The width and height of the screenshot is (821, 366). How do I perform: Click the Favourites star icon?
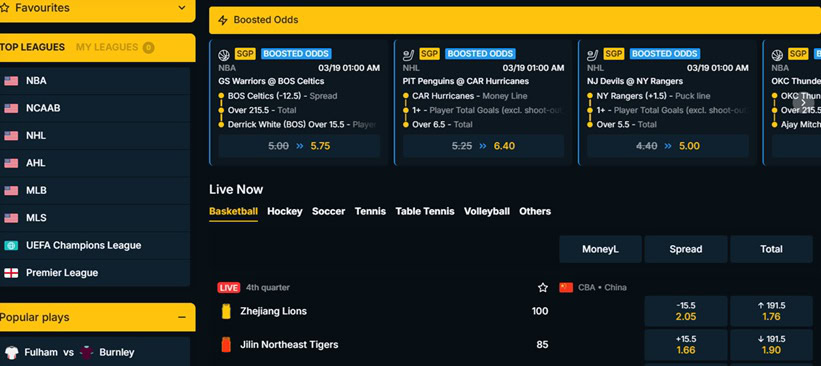click(5, 8)
